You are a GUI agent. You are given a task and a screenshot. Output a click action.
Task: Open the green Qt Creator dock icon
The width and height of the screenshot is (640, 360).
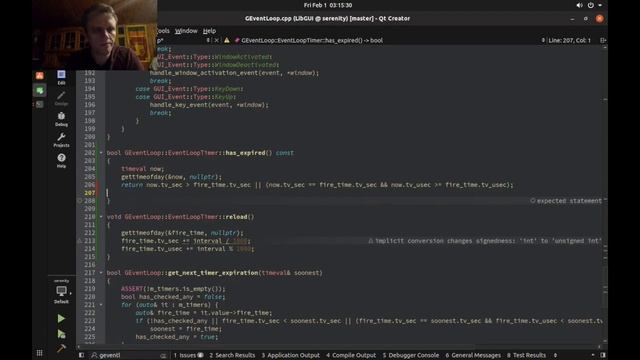pyautogui.click(x=40, y=90)
